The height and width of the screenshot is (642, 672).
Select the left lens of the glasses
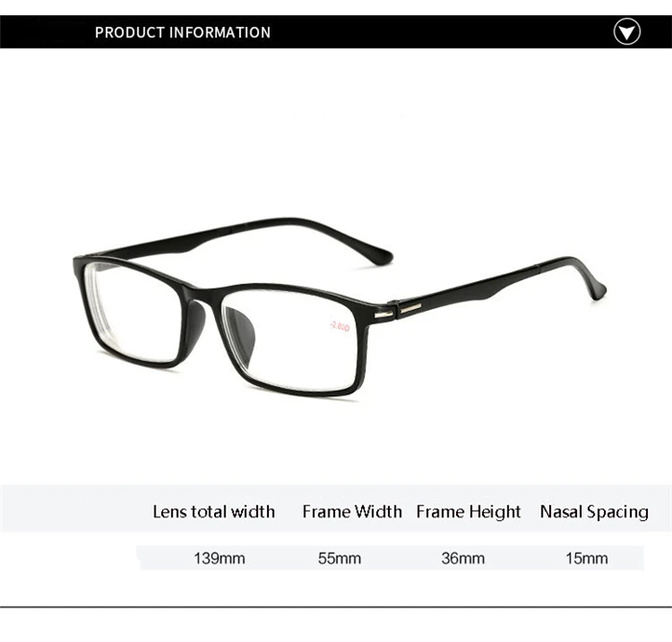coord(133,313)
